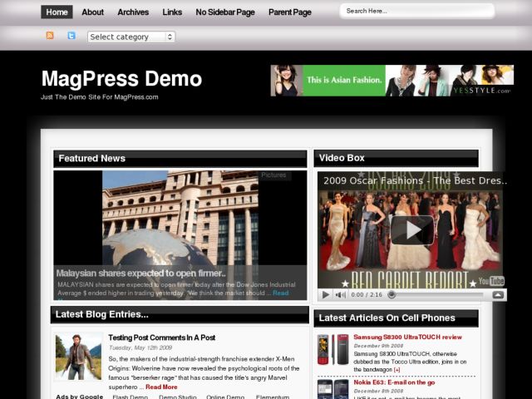Go to the Home menu item
532x399 pixels.
click(57, 12)
